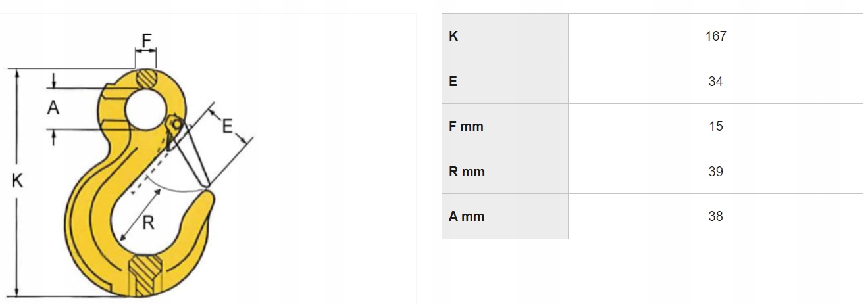
Task: Click the K dimension label in the diagram
Action: point(18,180)
